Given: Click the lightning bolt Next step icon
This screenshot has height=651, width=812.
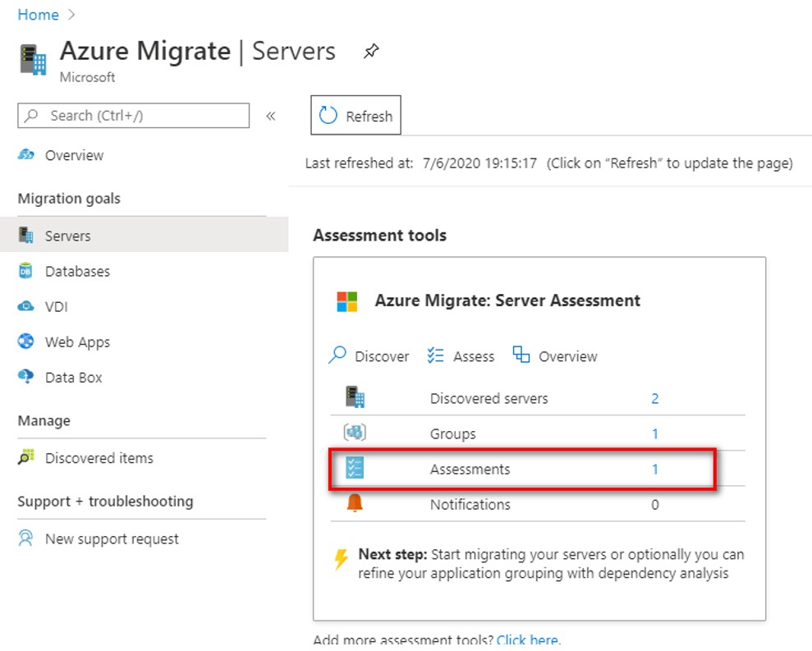Looking at the screenshot, I should click(341, 559).
